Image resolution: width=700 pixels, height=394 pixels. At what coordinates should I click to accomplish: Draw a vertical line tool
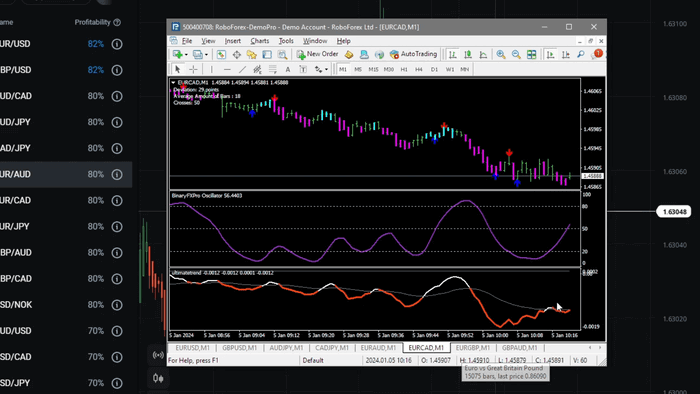pos(212,69)
